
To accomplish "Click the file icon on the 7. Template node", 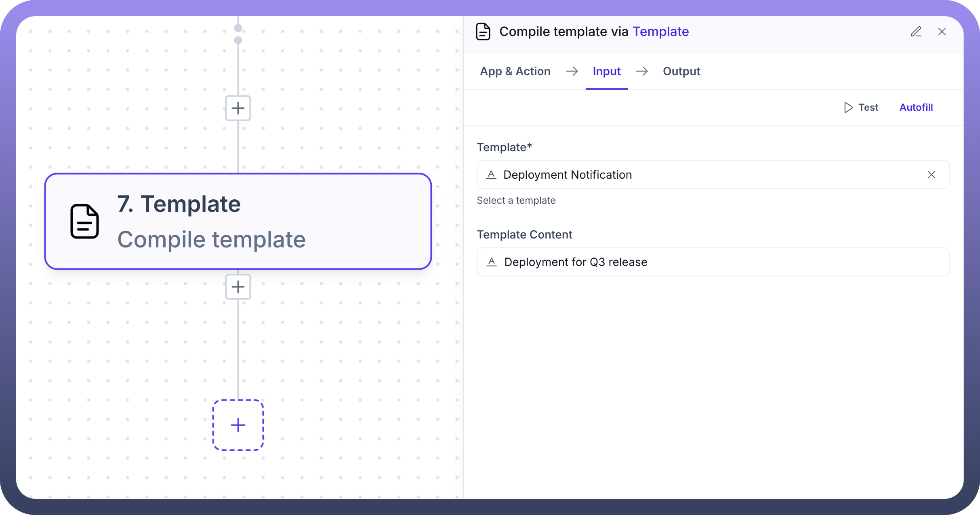I will click(84, 222).
